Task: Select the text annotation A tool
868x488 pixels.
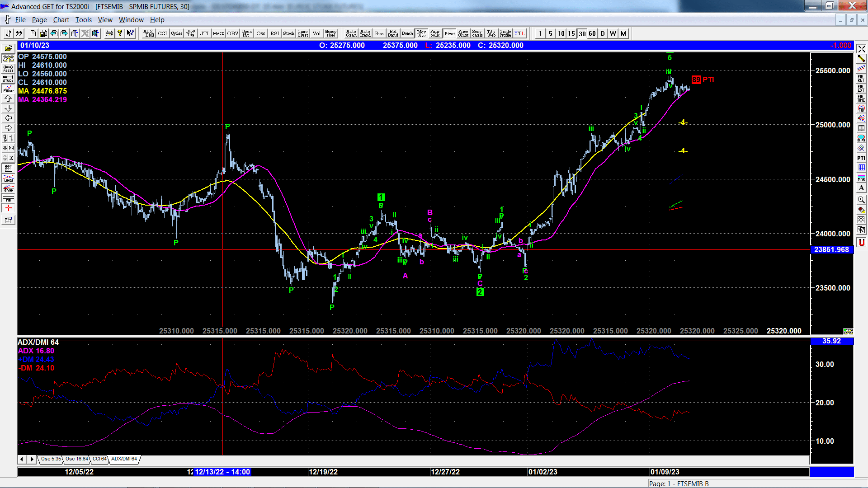Action: pos(861,188)
